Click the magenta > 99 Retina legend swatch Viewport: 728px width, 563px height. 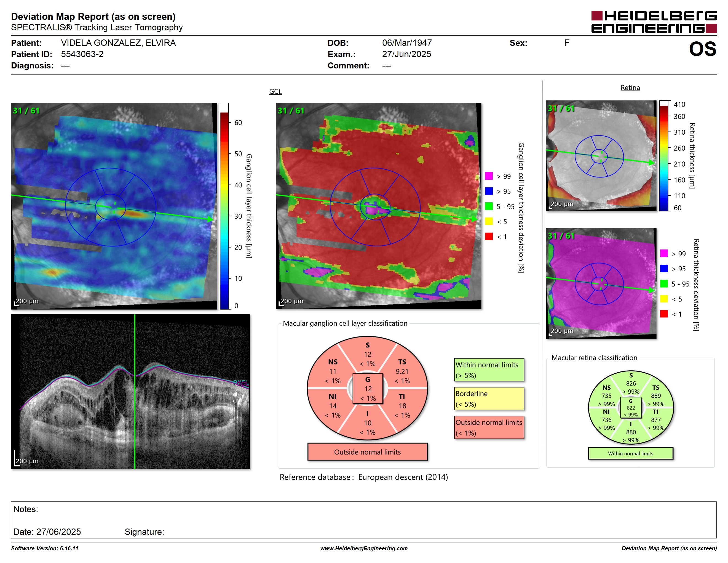coord(664,253)
